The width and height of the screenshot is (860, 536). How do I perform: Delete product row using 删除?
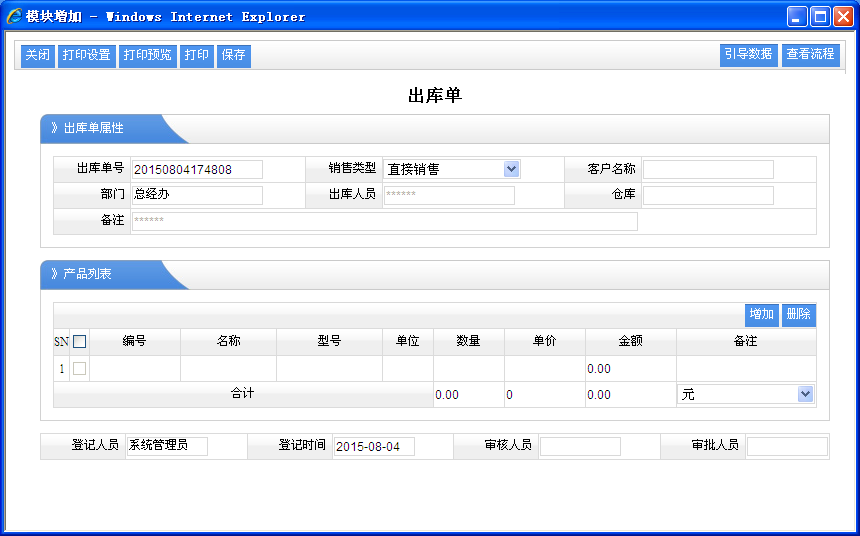pos(798,315)
